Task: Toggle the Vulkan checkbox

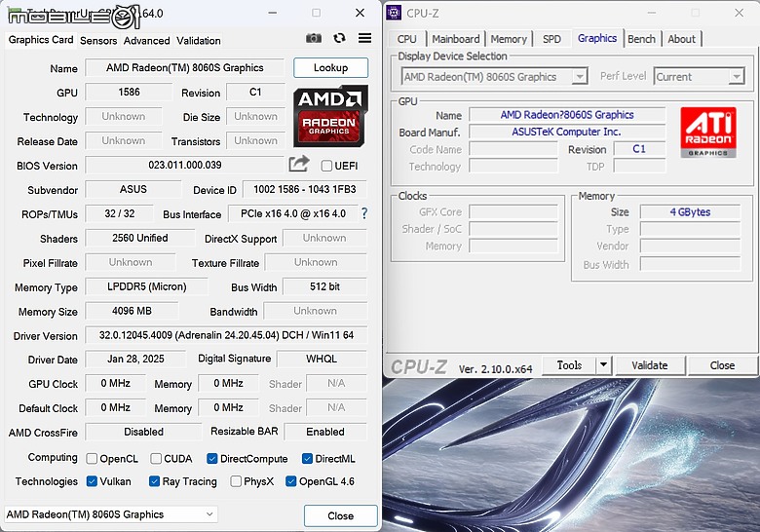Action: (x=92, y=481)
